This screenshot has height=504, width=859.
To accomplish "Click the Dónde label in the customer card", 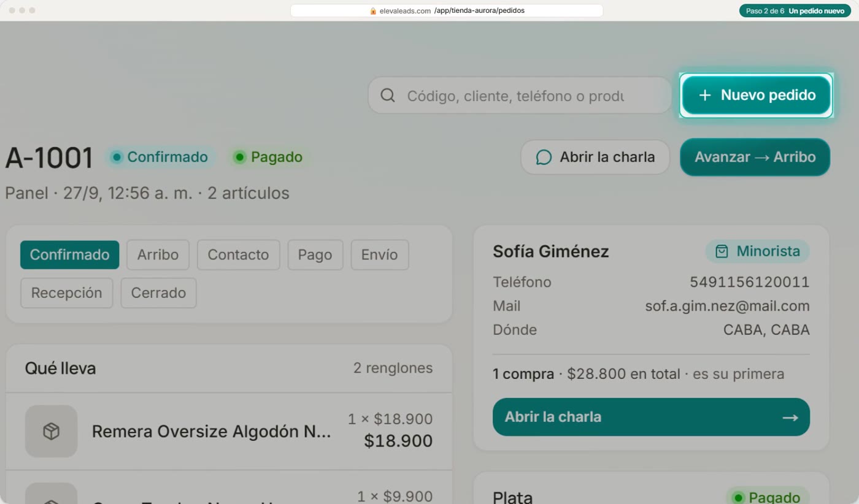I will [515, 330].
